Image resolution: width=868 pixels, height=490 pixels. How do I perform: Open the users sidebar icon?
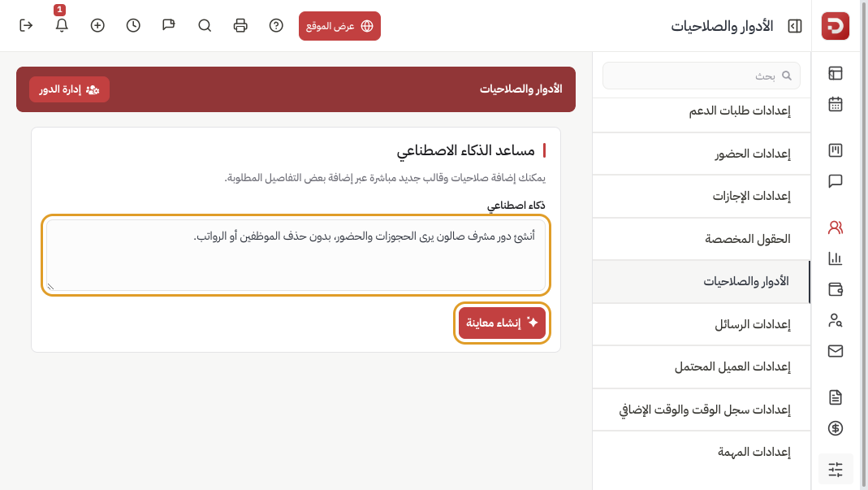835,228
